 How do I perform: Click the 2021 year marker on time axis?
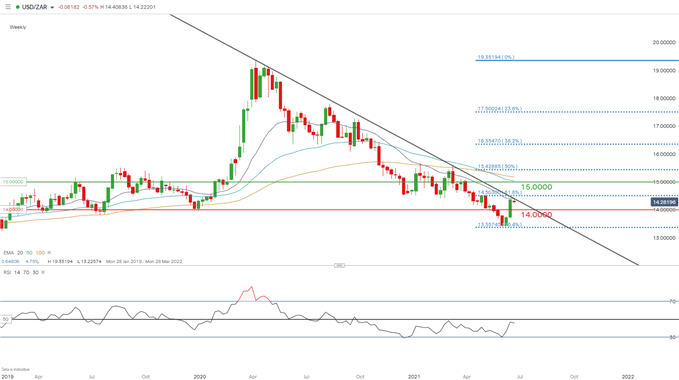click(414, 377)
